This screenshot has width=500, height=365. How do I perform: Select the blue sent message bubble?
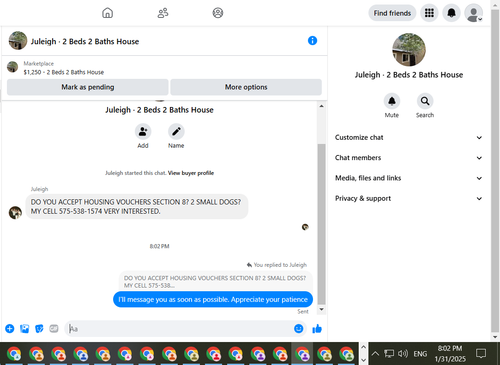pyautogui.click(x=213, y=299)
